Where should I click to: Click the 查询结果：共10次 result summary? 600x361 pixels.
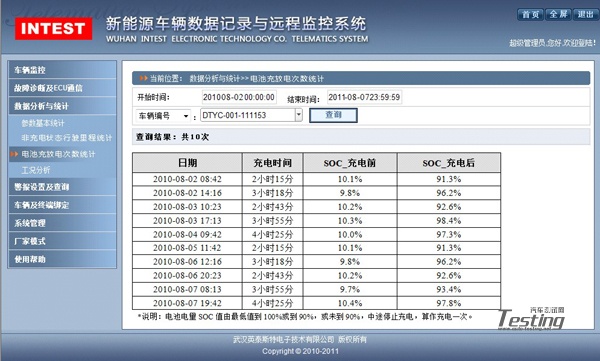point(172,137)
